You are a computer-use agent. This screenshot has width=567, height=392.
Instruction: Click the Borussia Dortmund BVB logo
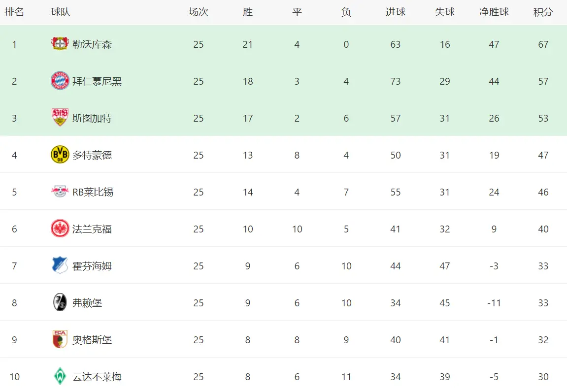(60, 155)
